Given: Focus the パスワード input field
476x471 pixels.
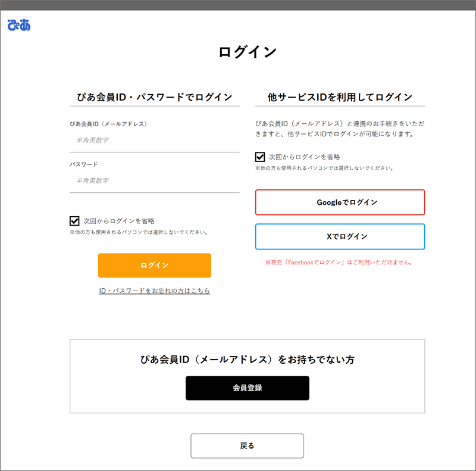Looking at the screenshot, I should click(154, 181).
